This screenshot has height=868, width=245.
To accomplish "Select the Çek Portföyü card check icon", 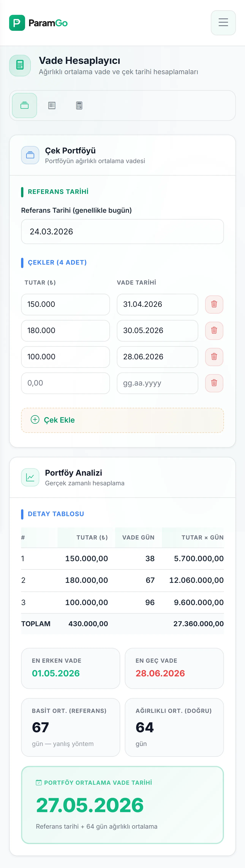I will [30, 155].
